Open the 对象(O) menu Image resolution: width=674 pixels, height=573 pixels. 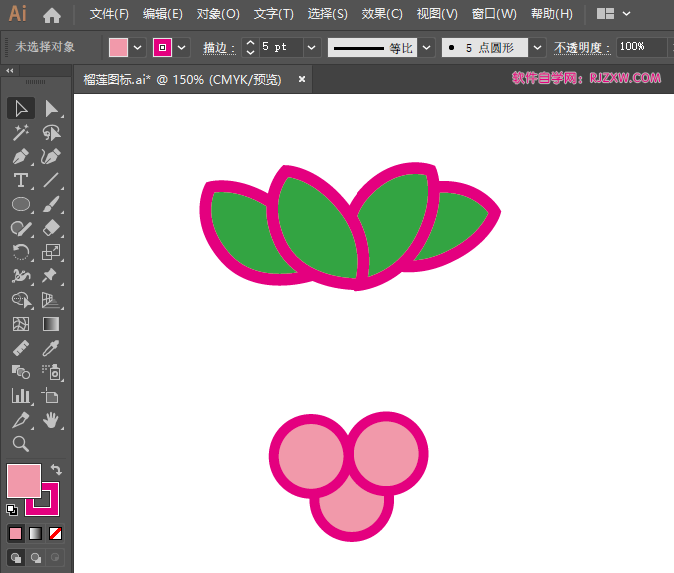[x=218, y=14]
